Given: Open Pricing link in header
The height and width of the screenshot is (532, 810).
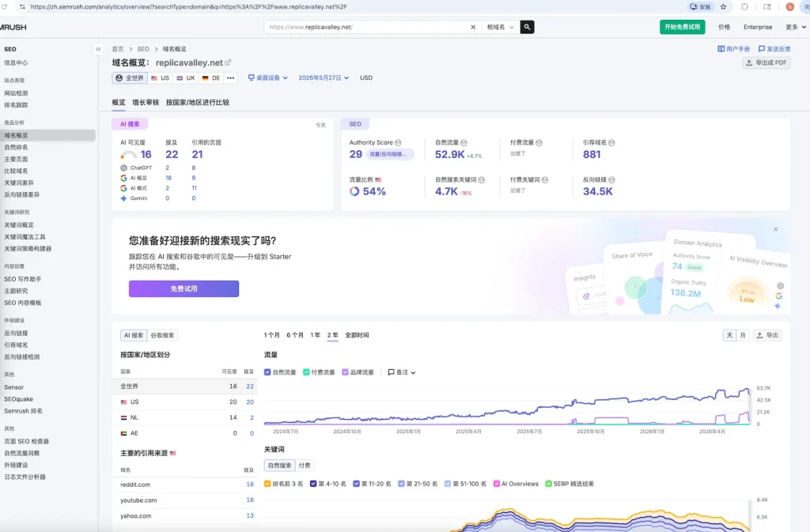Looking at the screenshot, I should (x=725, y=27).
